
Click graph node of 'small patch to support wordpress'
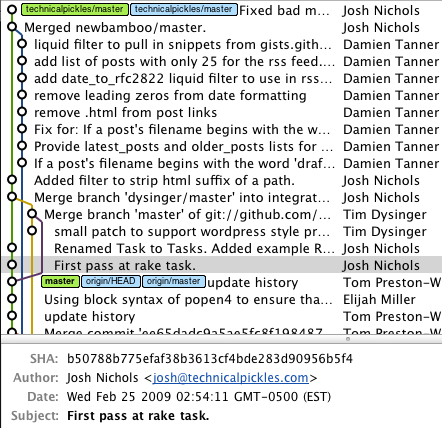point(32,231)
